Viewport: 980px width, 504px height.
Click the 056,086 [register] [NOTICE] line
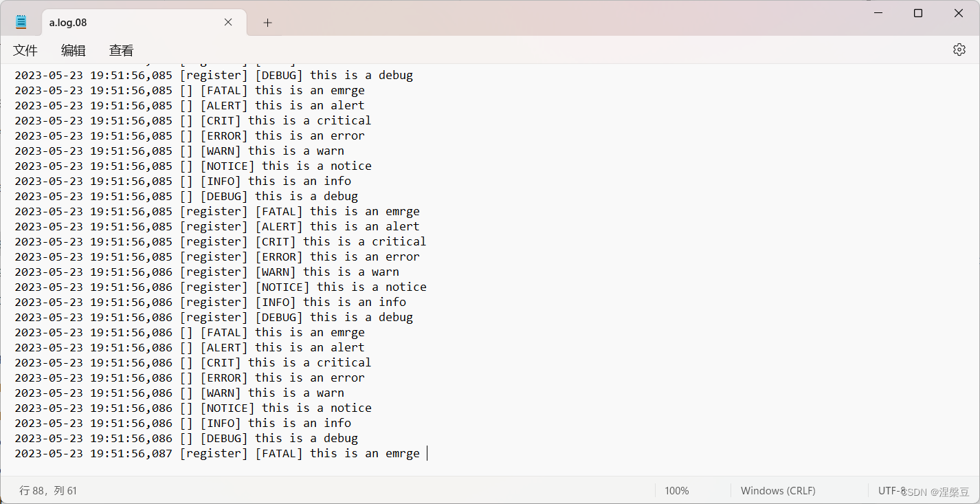[221, 287]
